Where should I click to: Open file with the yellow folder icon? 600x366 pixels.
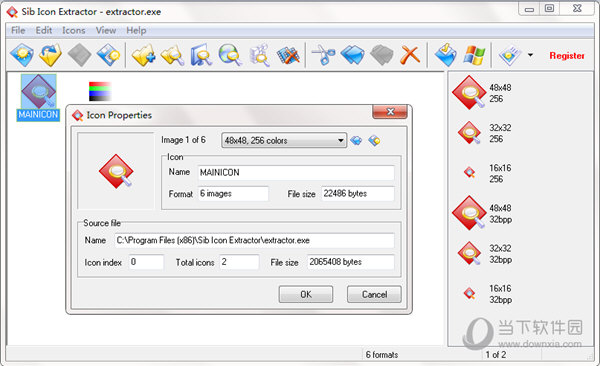click(51, 55)
